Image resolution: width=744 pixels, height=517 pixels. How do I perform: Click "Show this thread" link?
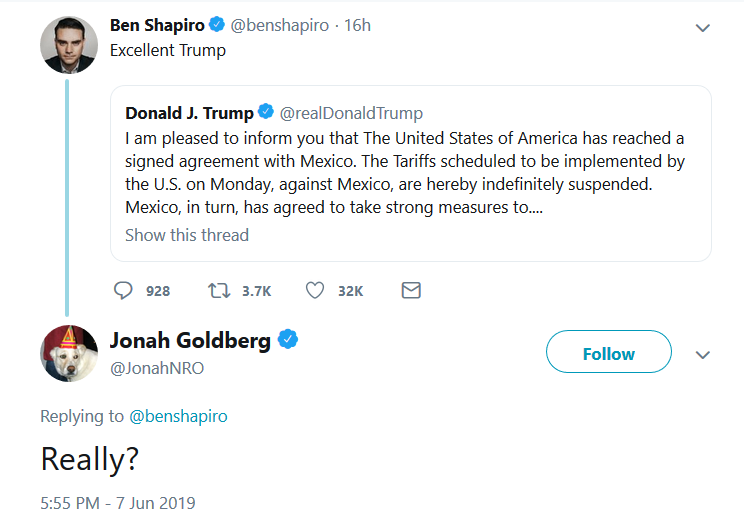187,235
